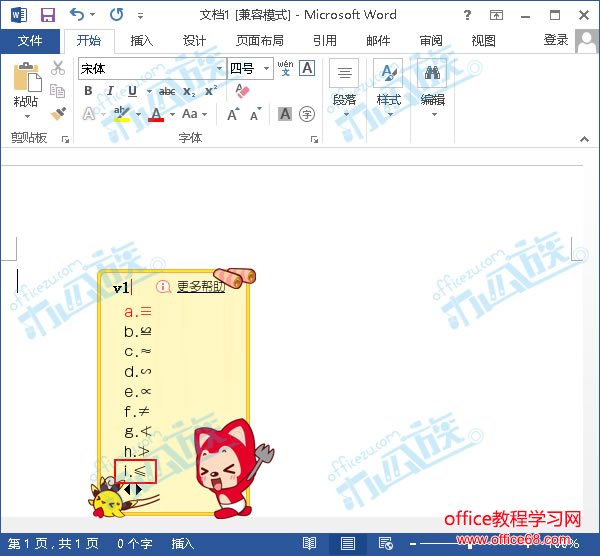Click 登录 to sign in

point(556,40)
